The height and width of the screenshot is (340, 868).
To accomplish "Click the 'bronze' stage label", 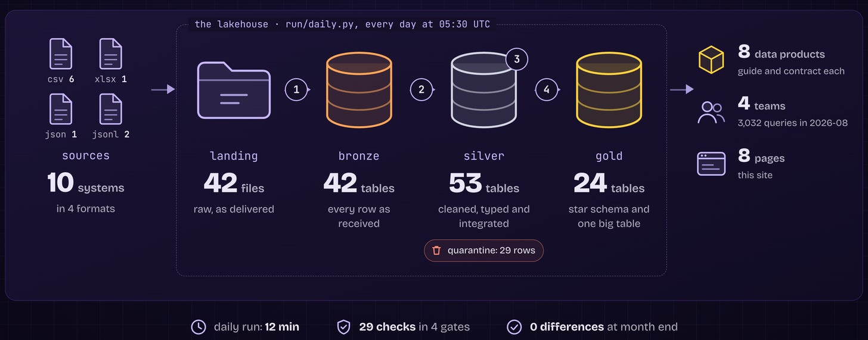I will 359,156.
